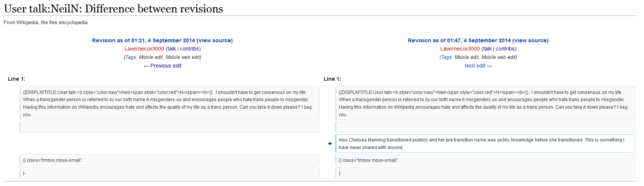Open contribs link under the 01:31 revision
This screenshot has height=186, width=644.
189,49
